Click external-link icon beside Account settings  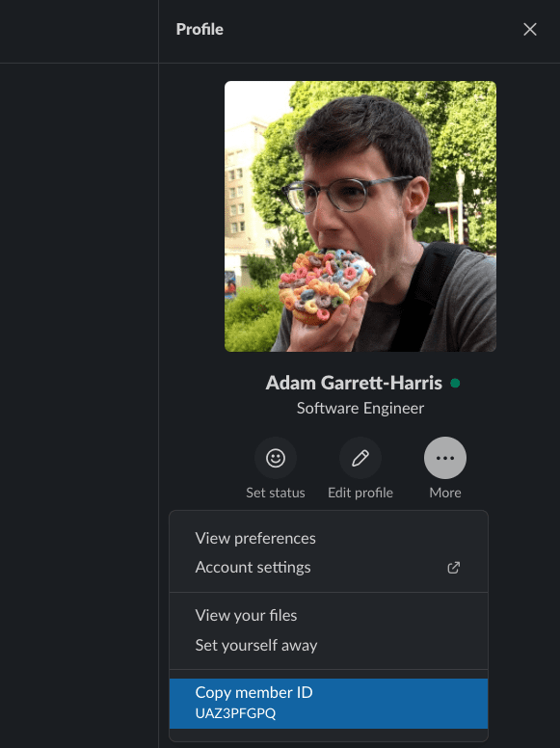454,568
